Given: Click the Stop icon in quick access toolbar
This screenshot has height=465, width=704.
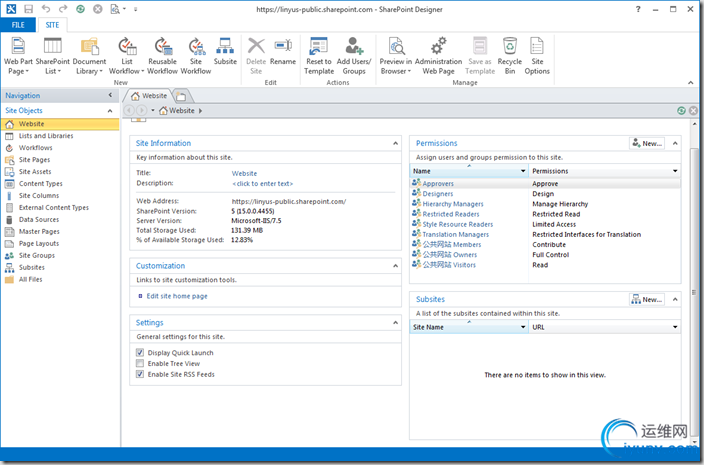Looking at the screenshot, I should pos(97,9).
